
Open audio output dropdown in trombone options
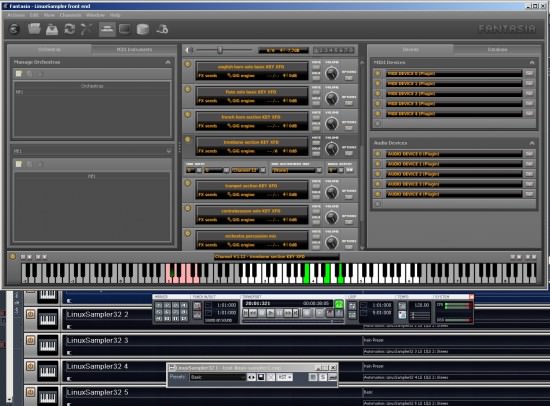click(x=336, y=170)
